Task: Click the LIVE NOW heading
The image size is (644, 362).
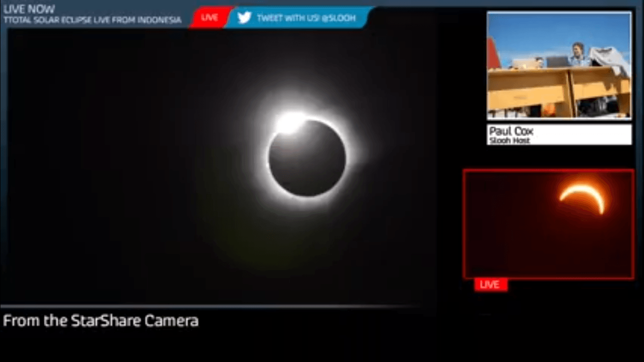Action: click(x=29, y=9)
